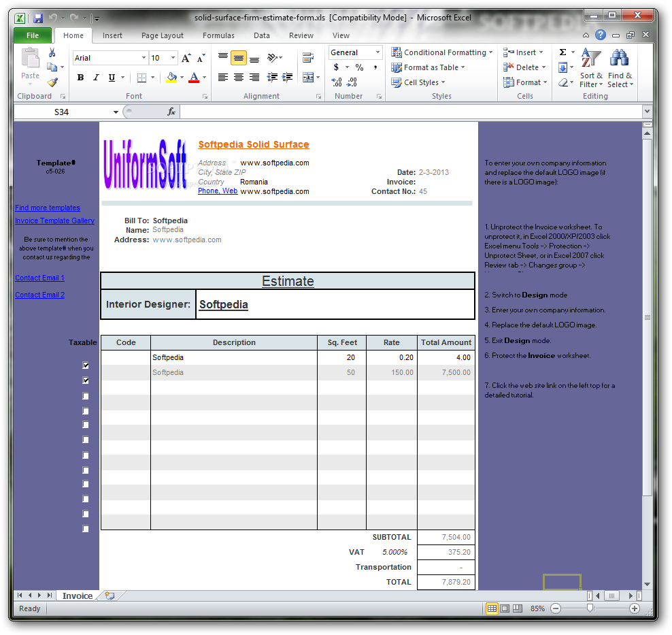Expand Format as Table menu

pos(428,67)
